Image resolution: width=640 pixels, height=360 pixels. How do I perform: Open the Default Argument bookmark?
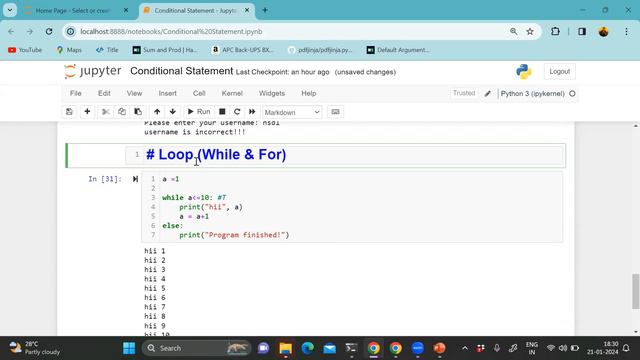tap(398, 50)
